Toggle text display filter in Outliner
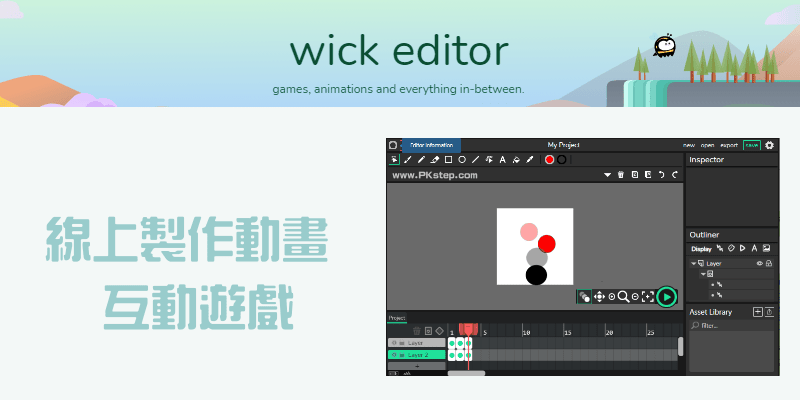 pos(754,248)
